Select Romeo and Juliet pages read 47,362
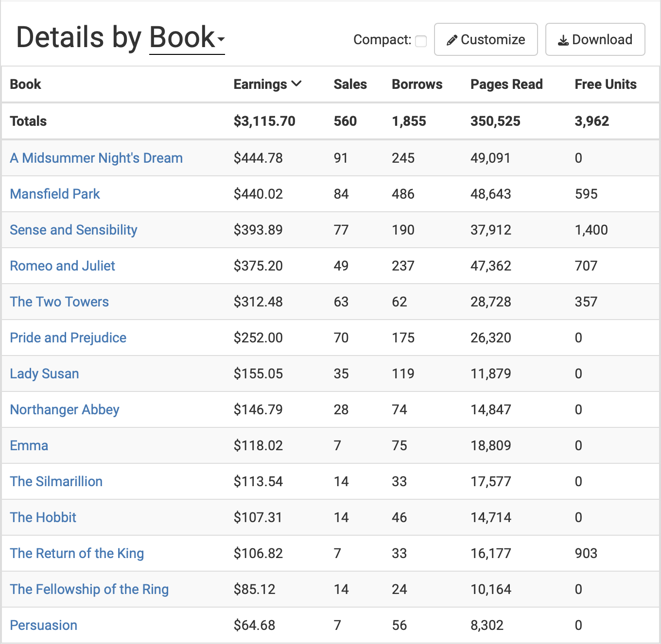The height and width of the screenshot is (644, 661). pyautogui.click(x=490, y=266)
